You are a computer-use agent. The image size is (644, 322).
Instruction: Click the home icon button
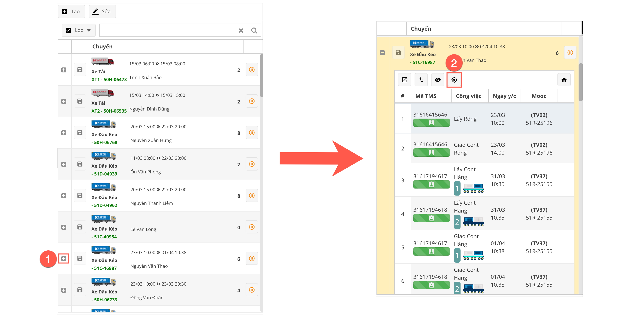pyautogui.click(x=564, y=80)
